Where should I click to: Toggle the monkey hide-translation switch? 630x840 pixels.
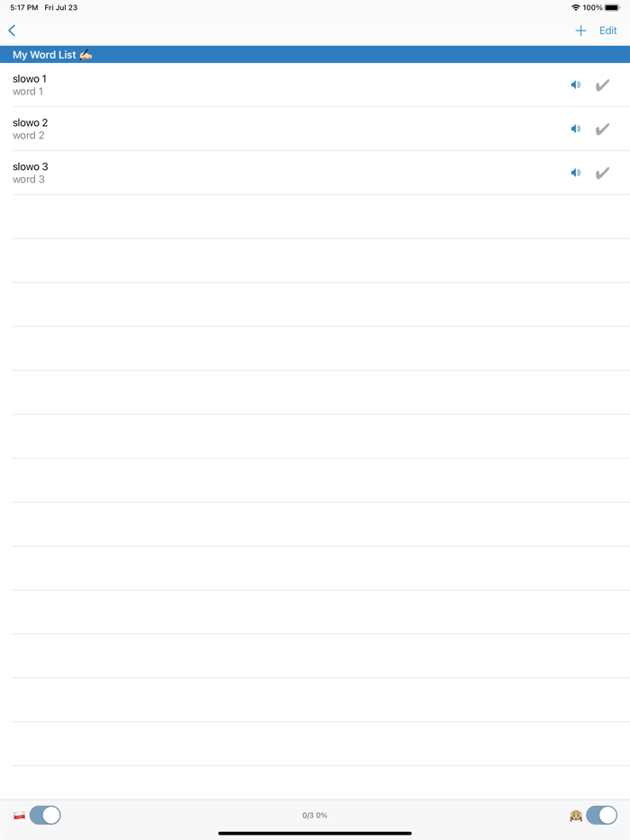pyautogui.click(x=601, y=815)
